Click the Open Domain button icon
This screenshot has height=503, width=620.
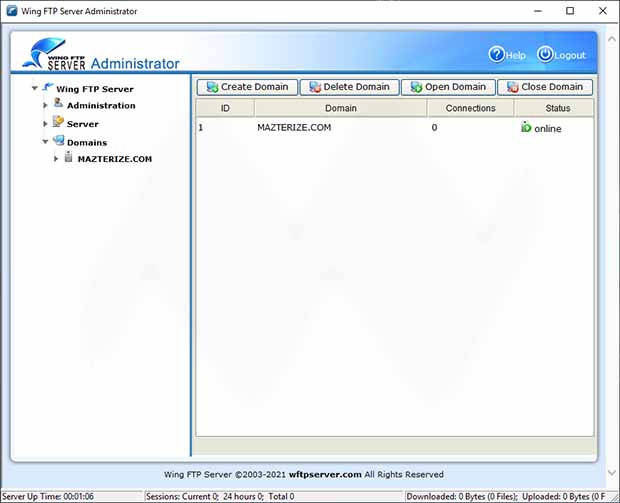[x=416, y=87]
